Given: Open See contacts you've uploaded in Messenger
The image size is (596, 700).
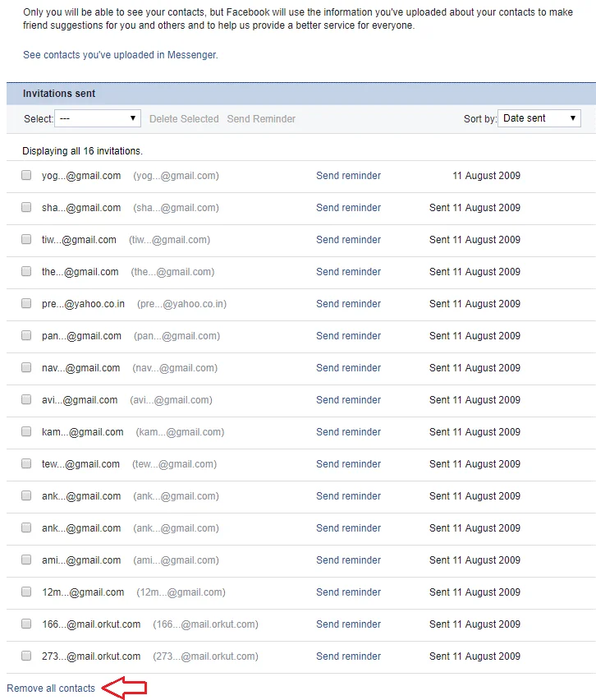Looking at the screenshot, I should [121, 55].
